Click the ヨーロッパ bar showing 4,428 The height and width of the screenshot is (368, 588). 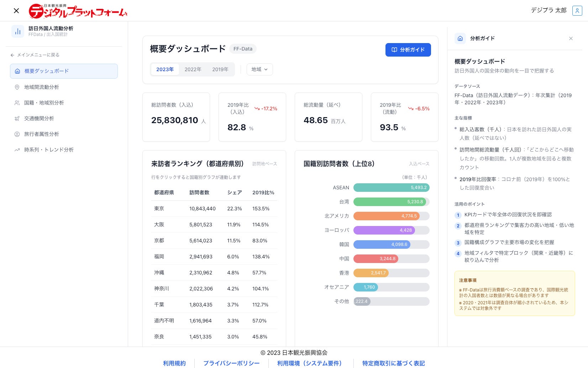click(384, 230)
